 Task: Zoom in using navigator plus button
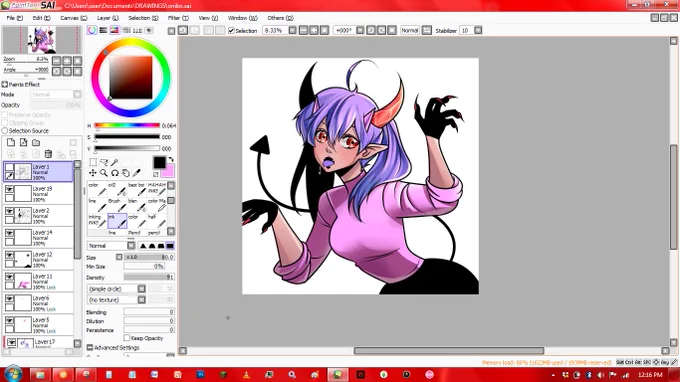(x=67, y=61)
